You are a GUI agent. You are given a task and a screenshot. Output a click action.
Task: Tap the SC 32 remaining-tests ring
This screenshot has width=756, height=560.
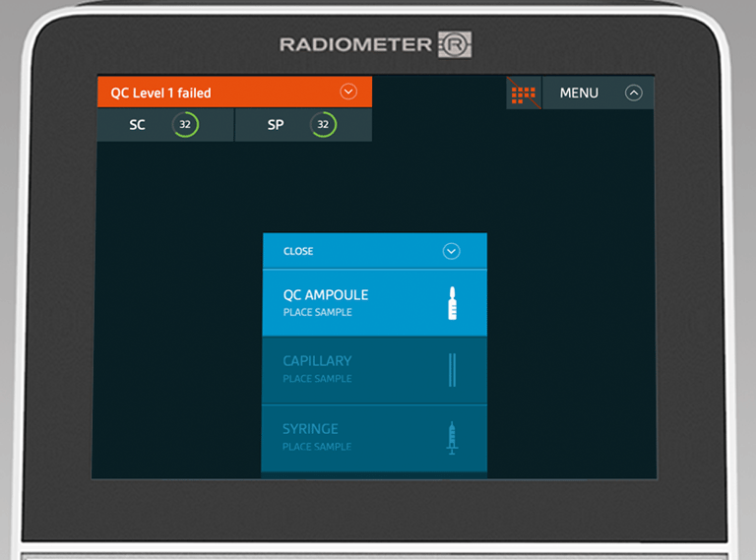pos(185,124)
